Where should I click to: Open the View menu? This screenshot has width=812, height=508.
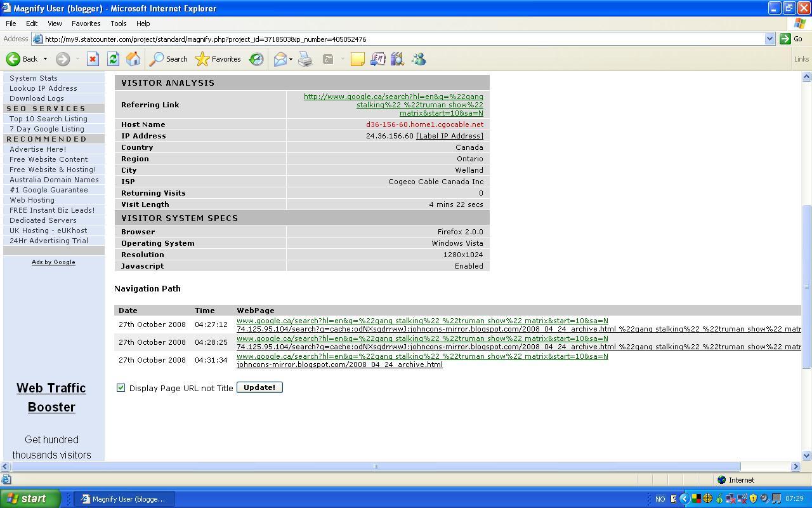[55, 23]
